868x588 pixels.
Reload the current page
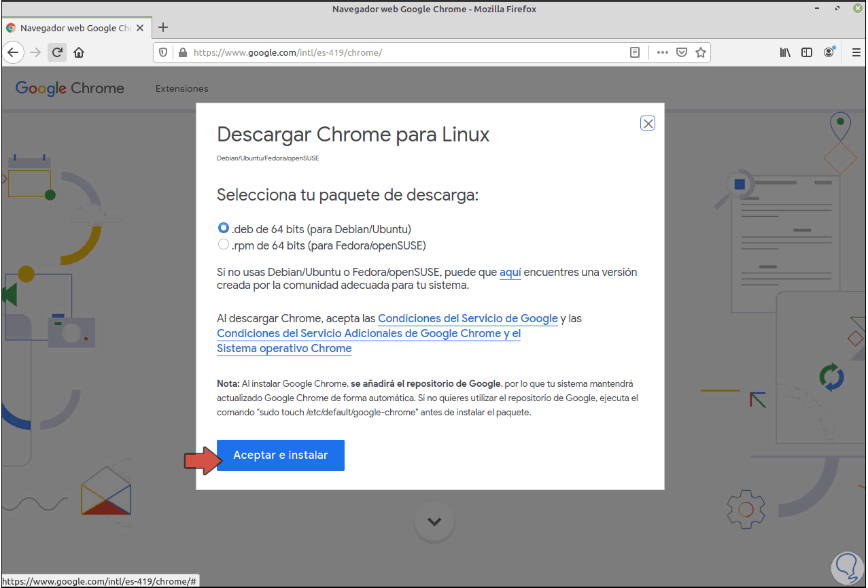(57, 52)
